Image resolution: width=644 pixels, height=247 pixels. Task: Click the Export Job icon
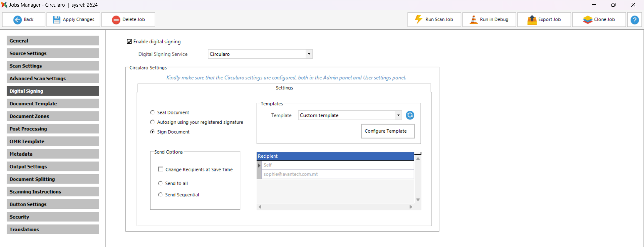532,20
